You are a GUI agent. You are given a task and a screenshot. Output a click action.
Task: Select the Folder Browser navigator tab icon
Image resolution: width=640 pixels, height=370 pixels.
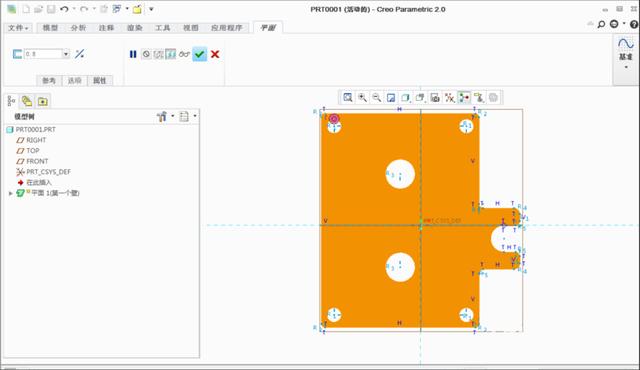[27, 101]
